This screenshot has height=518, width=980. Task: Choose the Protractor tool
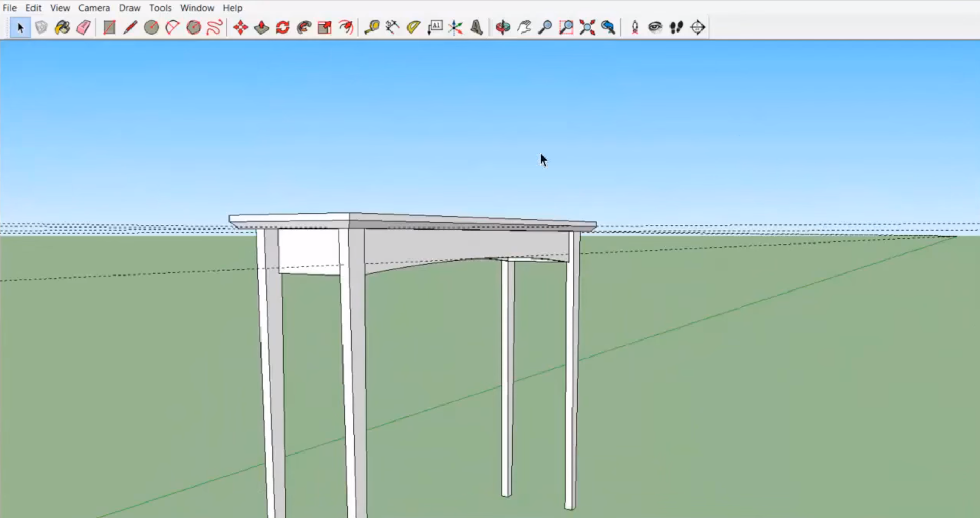pos(413,27)
